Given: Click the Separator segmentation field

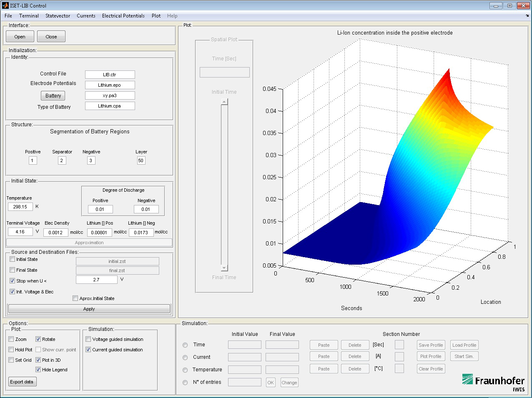Looking at the screenshot, I should pyautogui.click(x=62, y=160).
